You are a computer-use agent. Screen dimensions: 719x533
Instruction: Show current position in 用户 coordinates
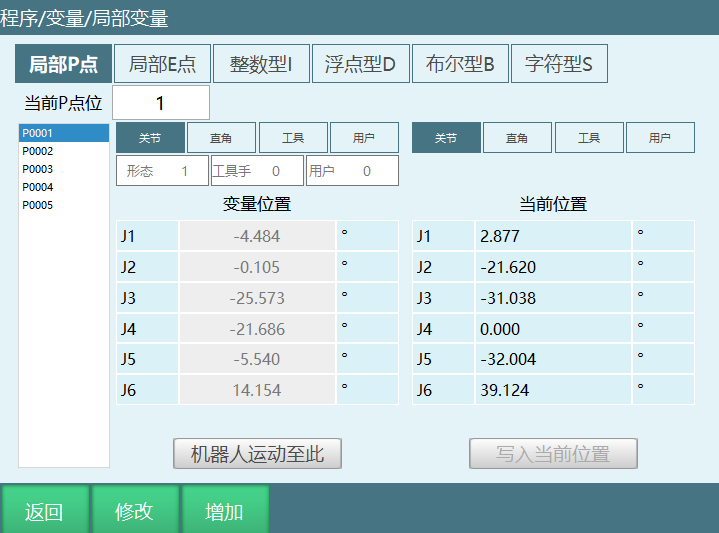[x=660, y=138]
